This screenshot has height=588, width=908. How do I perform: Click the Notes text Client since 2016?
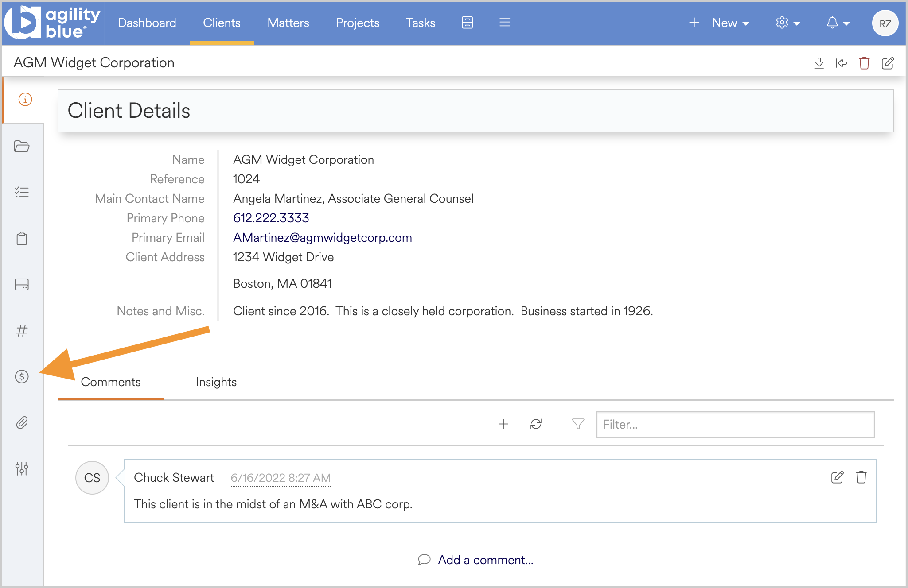click(x=443, y=311)
